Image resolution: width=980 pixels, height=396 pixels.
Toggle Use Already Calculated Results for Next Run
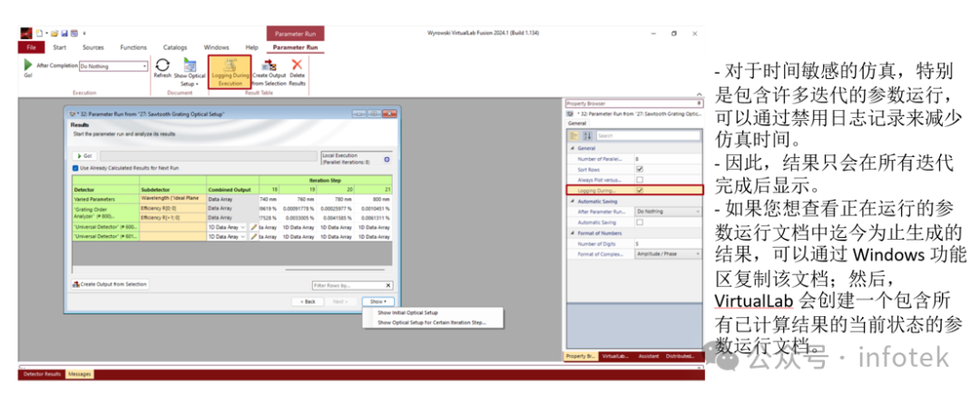coord(75,168)
